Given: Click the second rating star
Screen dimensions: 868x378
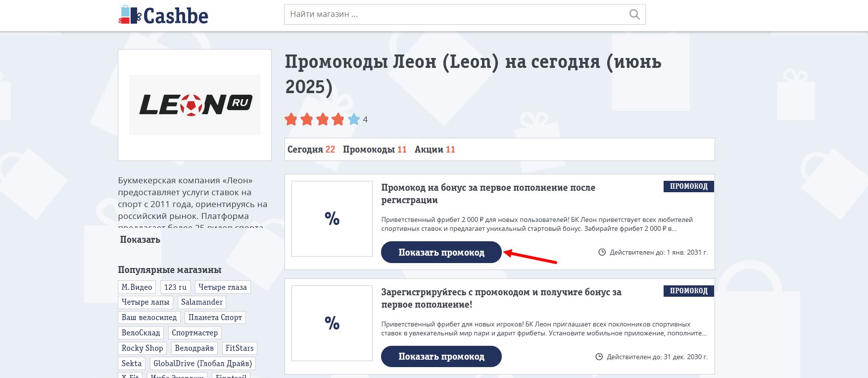Looking at the screenshot, I should [307, 119].
